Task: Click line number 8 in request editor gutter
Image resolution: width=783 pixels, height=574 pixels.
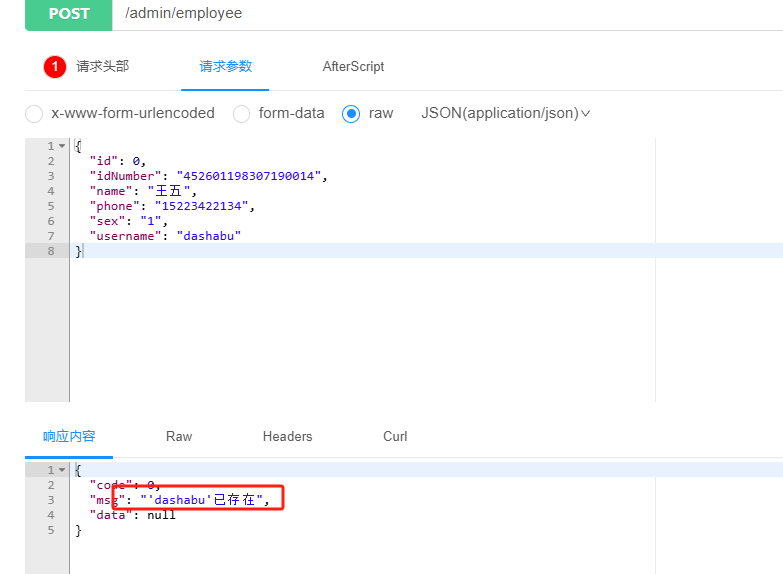Action: (50, 251)
